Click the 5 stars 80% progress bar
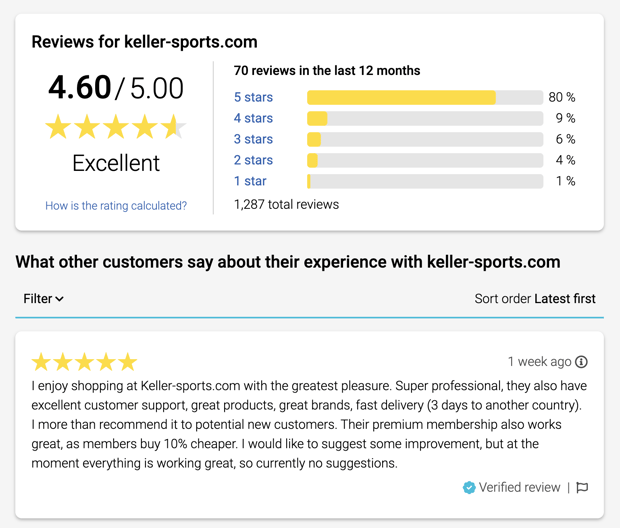The image size is (620, 528). [425, 97]
